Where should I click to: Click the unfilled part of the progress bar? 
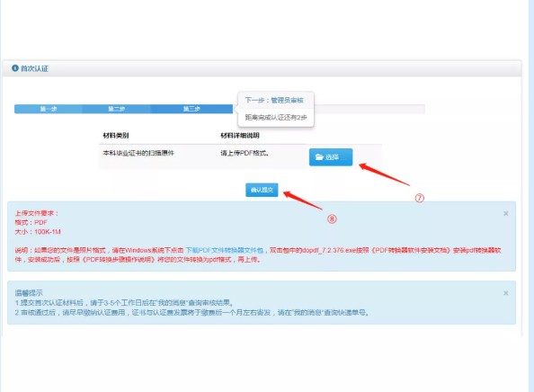coord(369,109)
